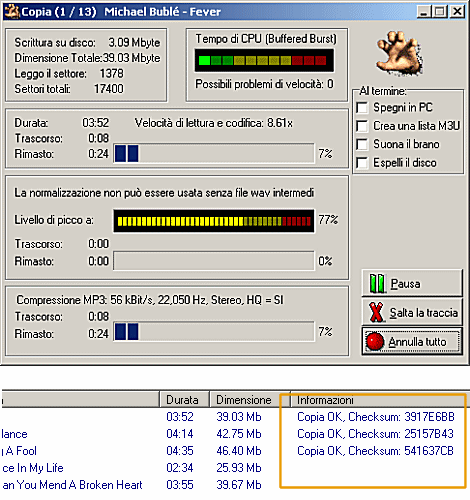
Task: Click the Leggo il settore 1378 value
Action: (111, 73)
